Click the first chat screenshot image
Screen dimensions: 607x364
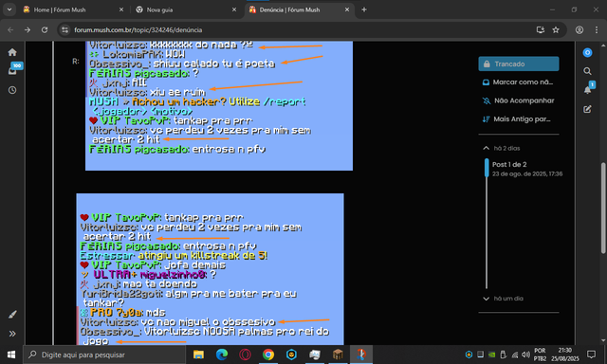219,105
